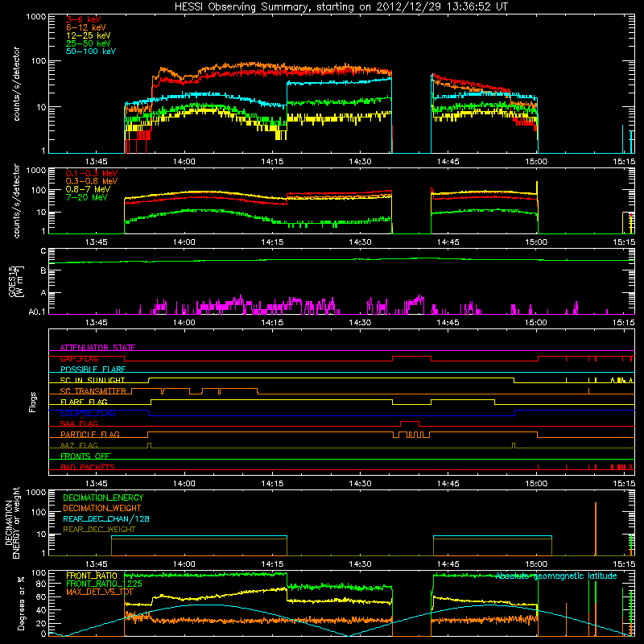Click the SAA_FLAG raised pulse near 14:38
644x644 pixels.
tap(410, 422)
